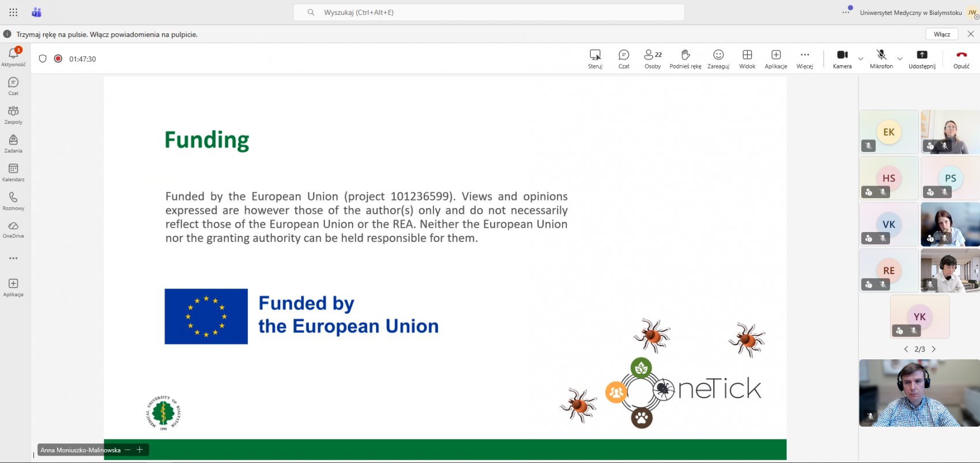The height and width of the screenshot is (463, 980).
Task: Click the Steruj control button
Action: 595,58
